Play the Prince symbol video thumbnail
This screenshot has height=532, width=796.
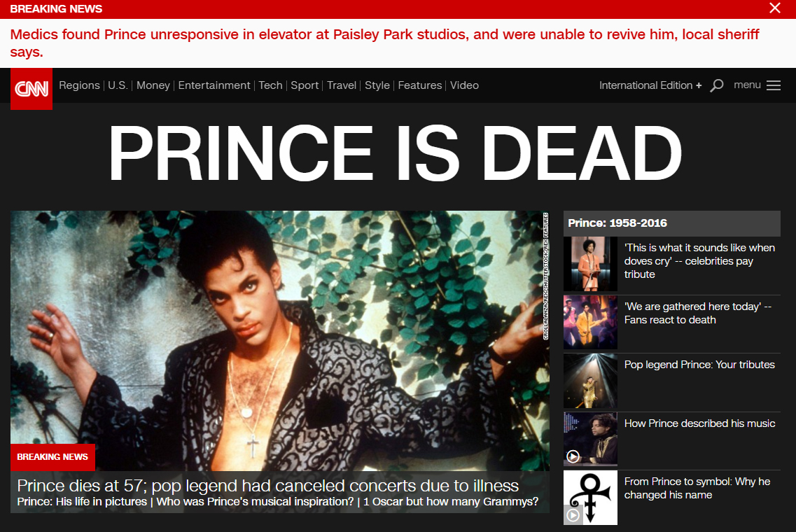pos(573,515)
